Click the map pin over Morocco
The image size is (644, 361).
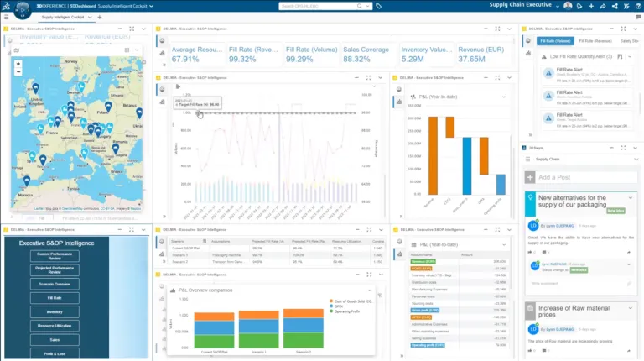(x=27, y=180)
